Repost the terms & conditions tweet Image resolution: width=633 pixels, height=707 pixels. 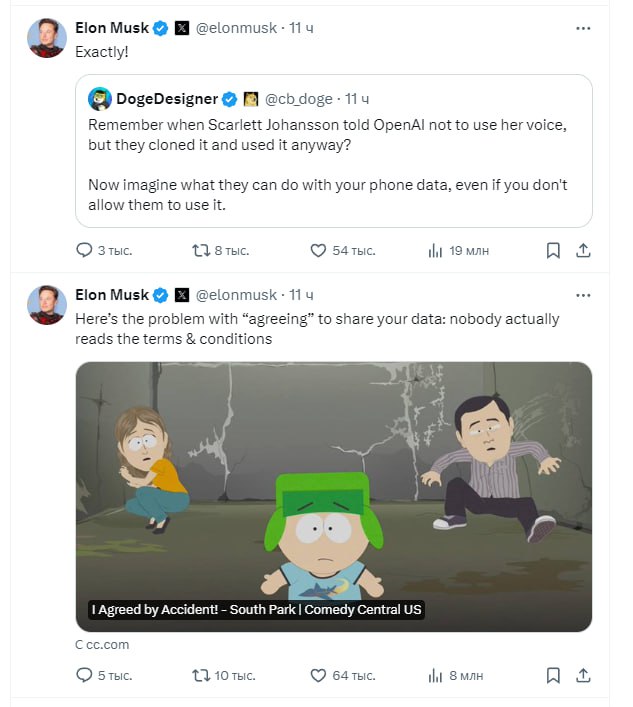[x=200, y=675]
